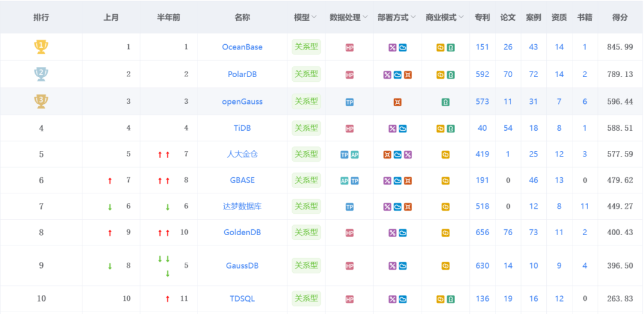Screen dimensions: 644x314
Task: Click the orange deployment icon in PolarDB row
Action: tap(407, 75)
